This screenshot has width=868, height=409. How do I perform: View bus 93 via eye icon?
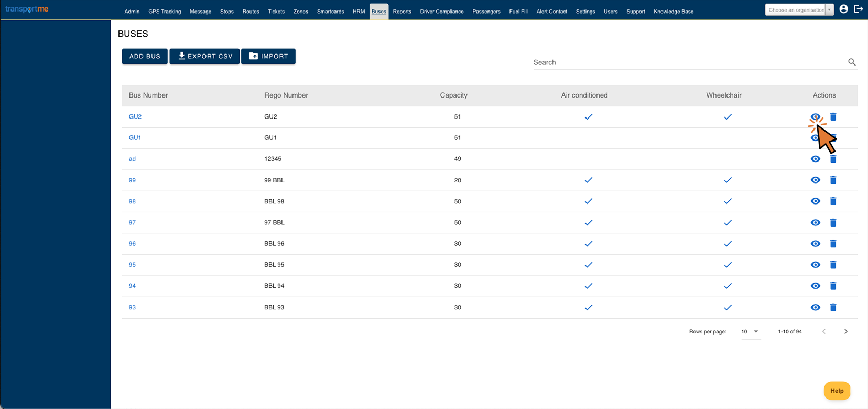coord(815,307)
